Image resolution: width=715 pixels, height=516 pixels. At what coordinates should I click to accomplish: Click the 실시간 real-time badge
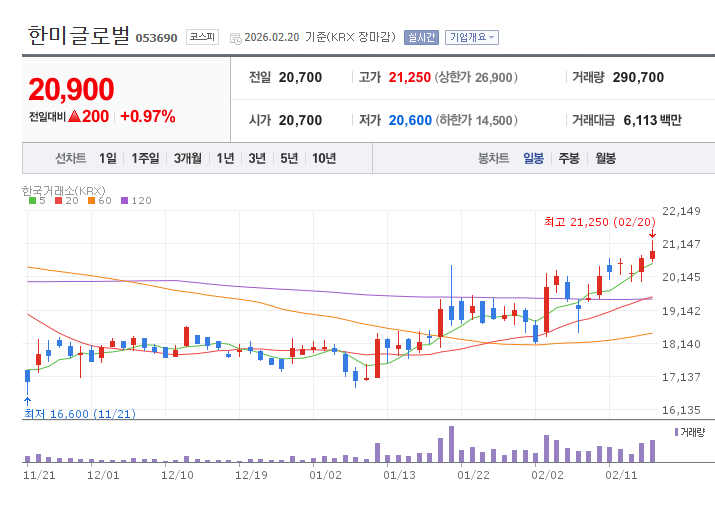coord(421,37)
